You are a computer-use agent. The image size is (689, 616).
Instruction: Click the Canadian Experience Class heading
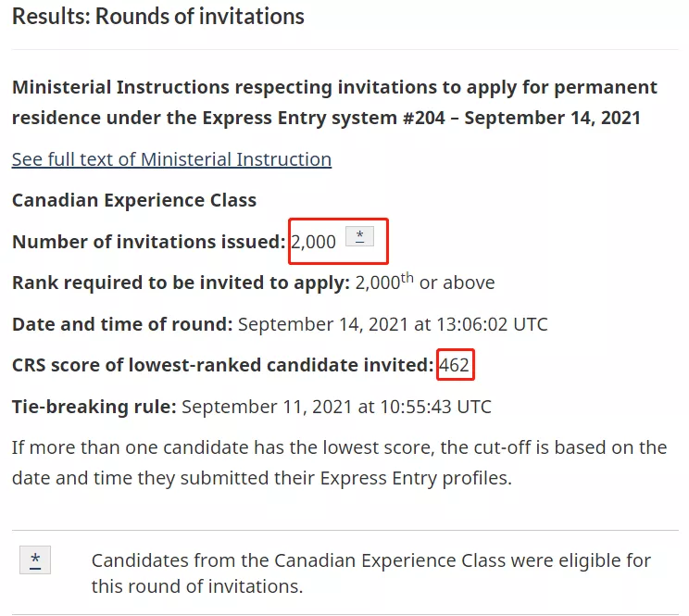[134, 200]
